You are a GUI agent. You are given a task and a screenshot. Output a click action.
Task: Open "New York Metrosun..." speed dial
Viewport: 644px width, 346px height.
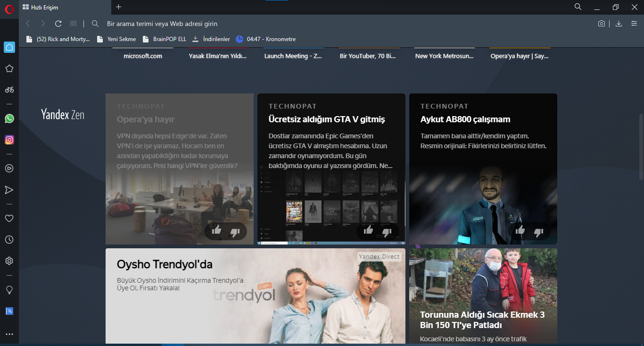[x=444, y=56]
